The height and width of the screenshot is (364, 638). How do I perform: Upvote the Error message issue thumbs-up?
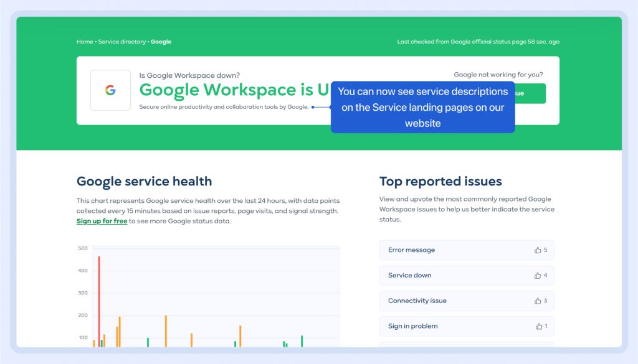pos(538,250)
